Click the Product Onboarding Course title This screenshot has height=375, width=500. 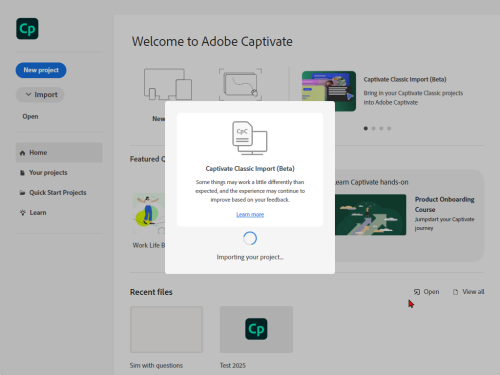click(445, 204)
